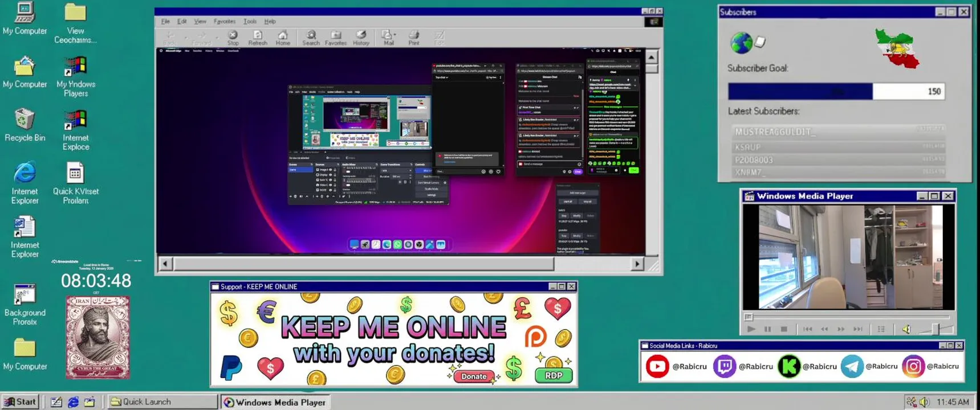The image size is (980, 410).
Task: Open the Media Player playlist button
Action: pos(881,329)
